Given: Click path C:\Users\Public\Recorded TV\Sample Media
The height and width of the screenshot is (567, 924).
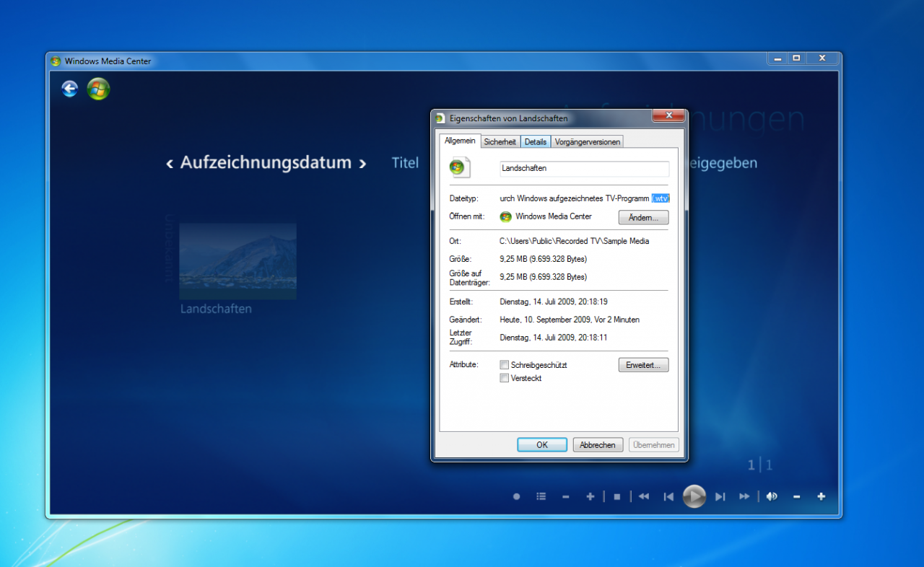Looking at the screenshot, I should pos(574,241).
